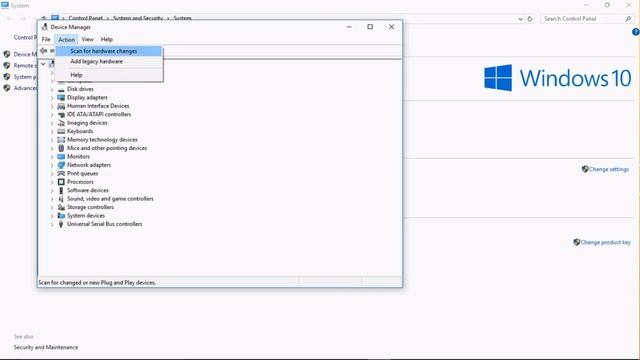Click the Display adapters icon
This screenshot has height=360, width=640.
[61, 98]
